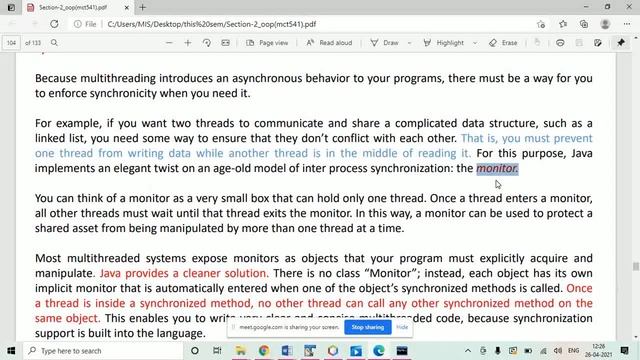Open Microsoft Word from the taskbar
This screenshot has height=360, width=640.
point(287,351)
